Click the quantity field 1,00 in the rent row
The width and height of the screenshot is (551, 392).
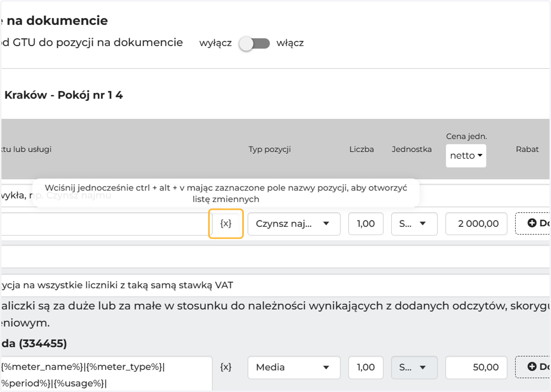tap(365, 224)
